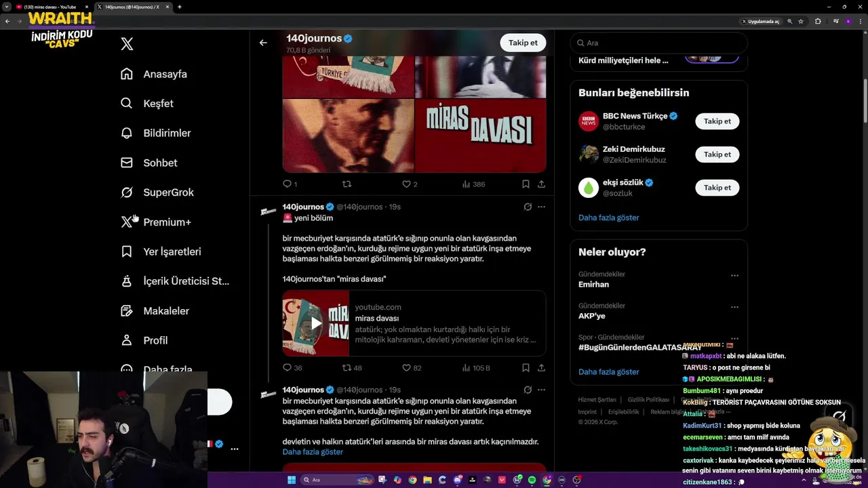Expand post with Daha fazla göster
Viewport: 868px width, 488px height.
tap(313, 452)
